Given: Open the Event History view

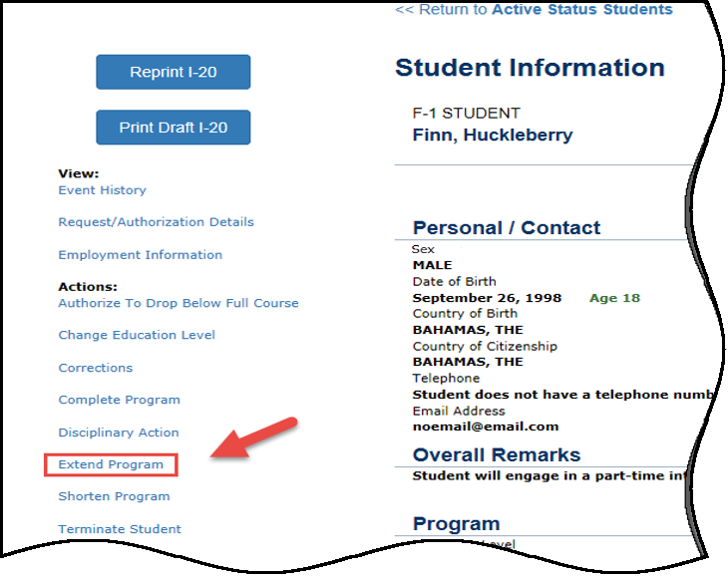Looking at the screenshot, I should click(102, 190).
